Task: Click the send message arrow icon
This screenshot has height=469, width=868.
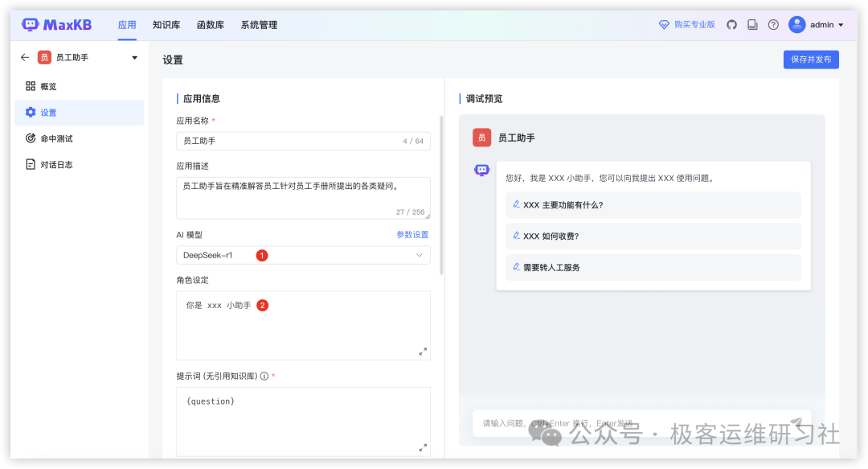Action: pyautogui.click(x=796, y=422)
